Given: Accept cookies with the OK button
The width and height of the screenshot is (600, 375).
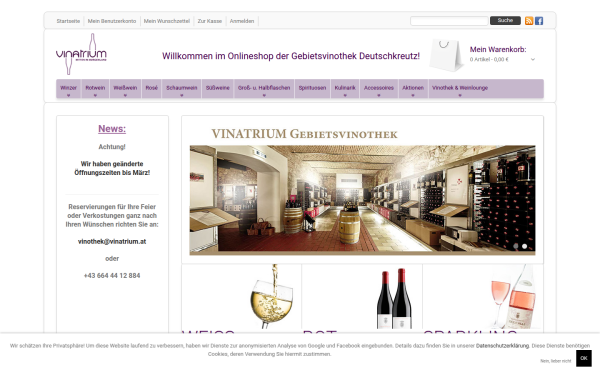Looking at the screenshot, I should click(x=584, y=358).
